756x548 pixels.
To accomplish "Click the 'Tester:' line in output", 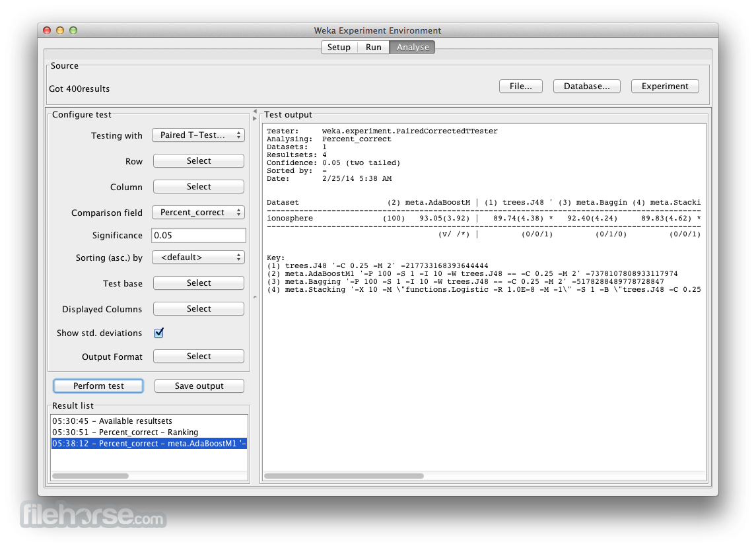I will coord(382,131).
